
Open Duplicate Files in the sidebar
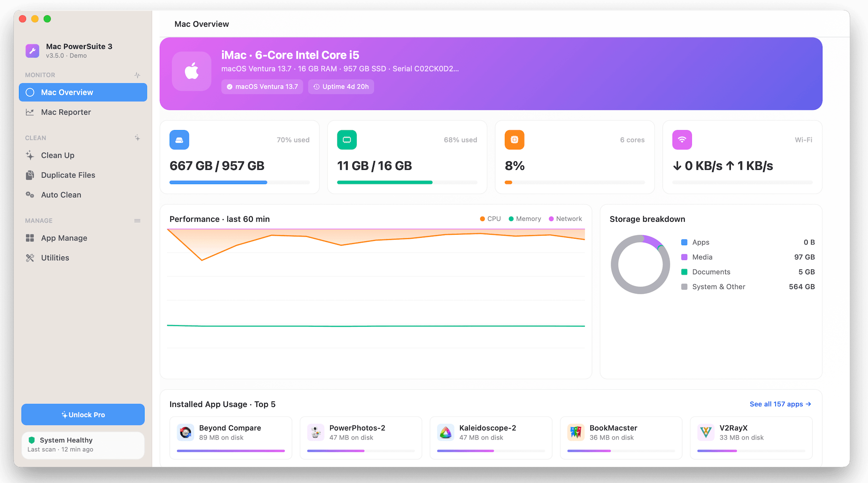[83, 175]
